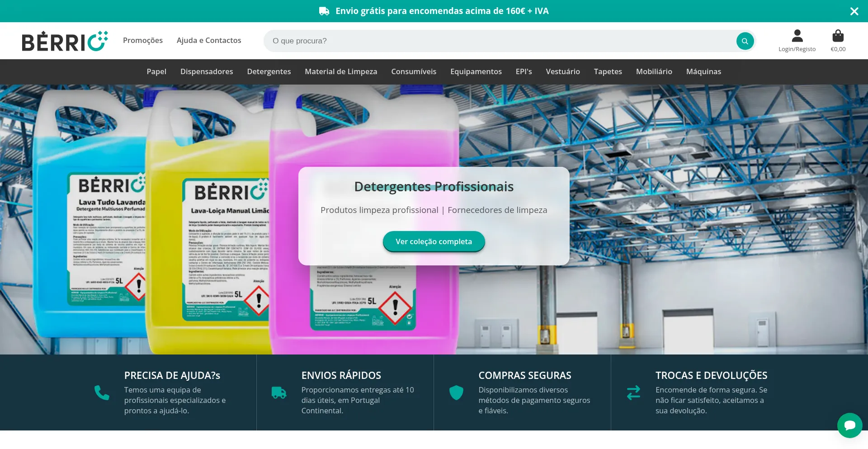Click the delivery truck icon for Envios Rápidos
The width and height of the screenshot is (868, 449).
279,393
